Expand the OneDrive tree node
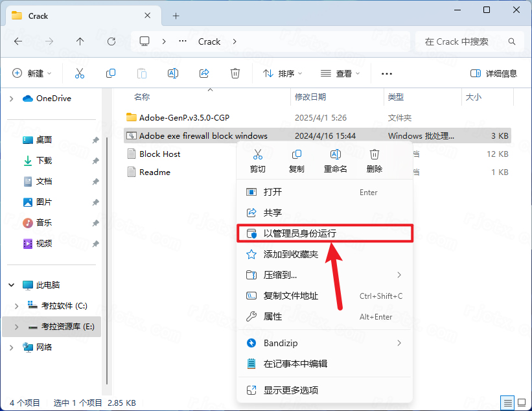Image resolution: width=532 pixels, height=411 pixels. coord(11,99)
